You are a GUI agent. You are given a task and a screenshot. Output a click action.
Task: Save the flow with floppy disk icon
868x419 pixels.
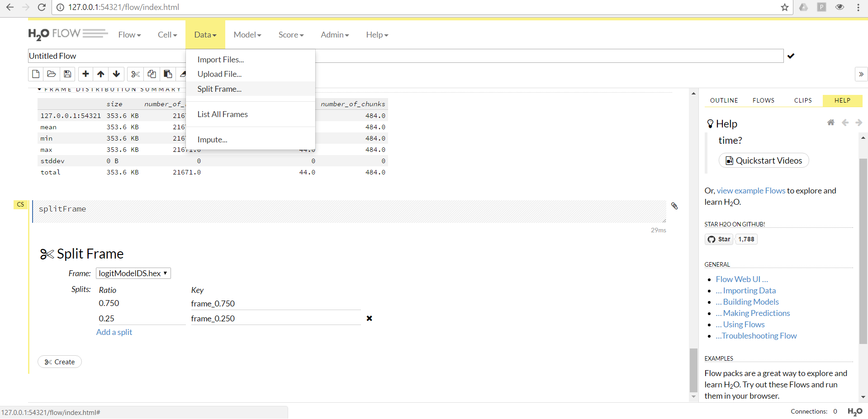(67, 74)
